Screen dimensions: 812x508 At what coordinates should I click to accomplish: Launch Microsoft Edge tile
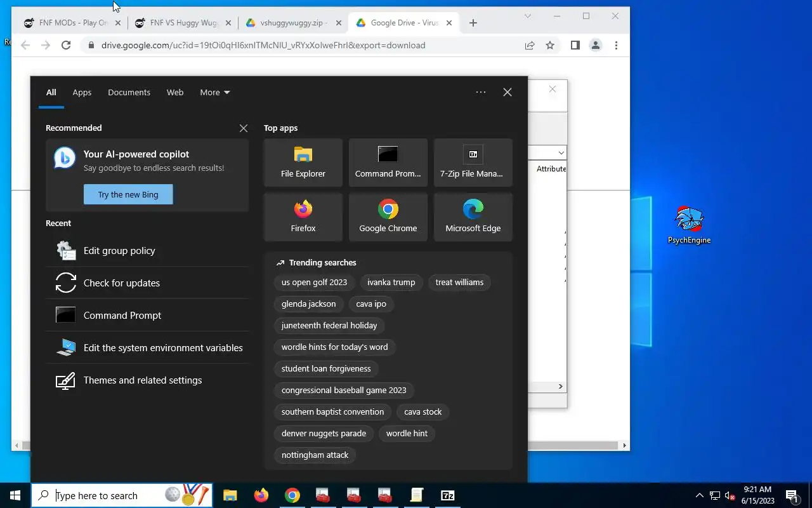coord(473,217)
